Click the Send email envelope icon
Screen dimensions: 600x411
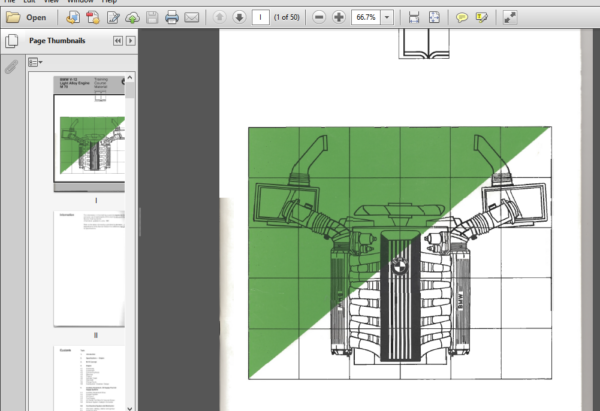pyautogui.click(x=192, y=17)
